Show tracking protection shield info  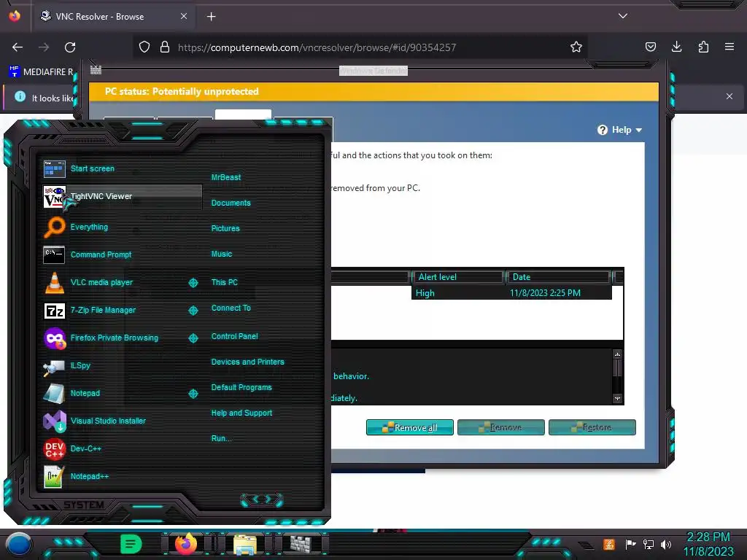144,47
